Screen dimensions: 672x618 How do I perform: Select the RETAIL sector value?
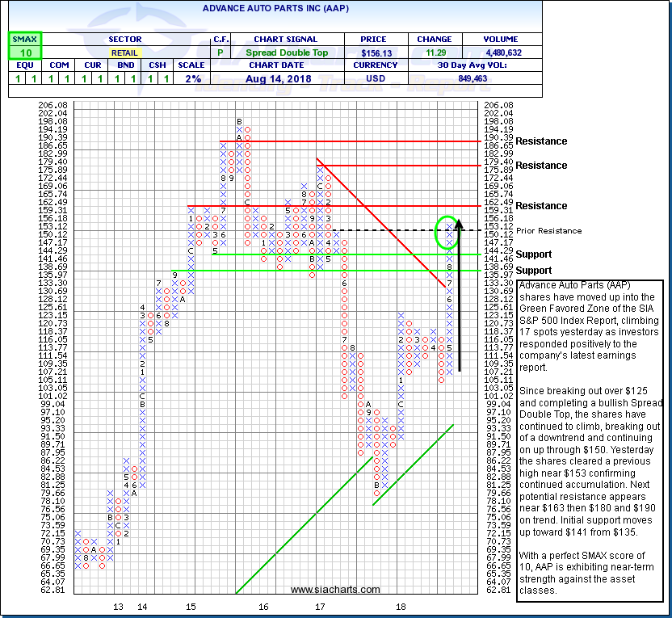124,53
